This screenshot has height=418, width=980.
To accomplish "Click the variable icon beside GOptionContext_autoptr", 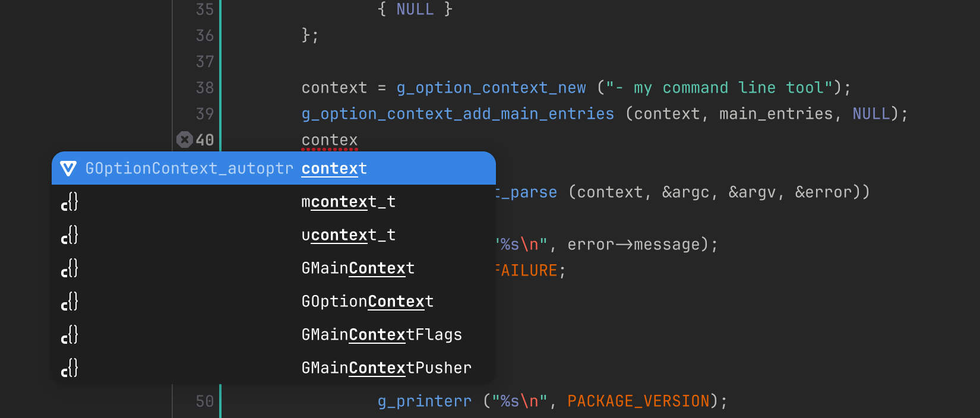I will [x=69, y=169].
